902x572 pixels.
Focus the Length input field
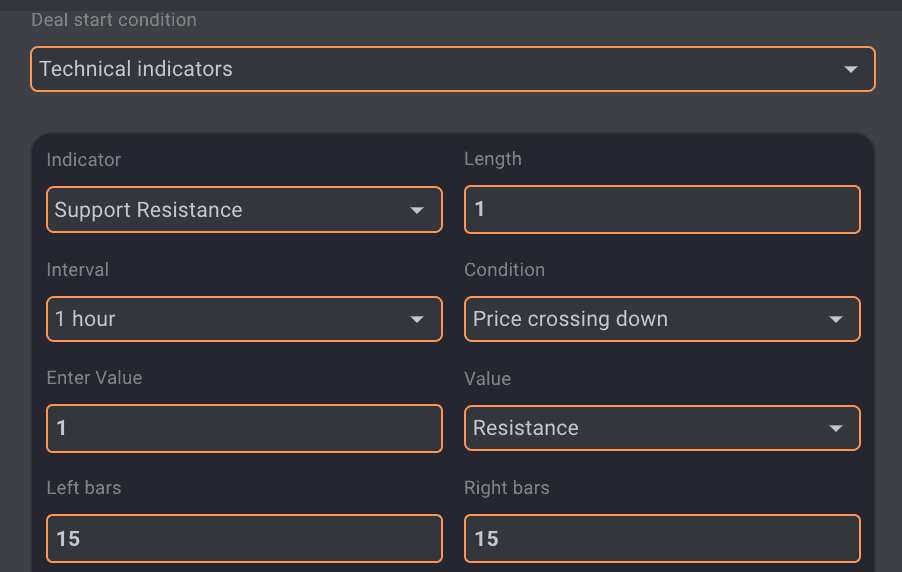tap(662, 209)
